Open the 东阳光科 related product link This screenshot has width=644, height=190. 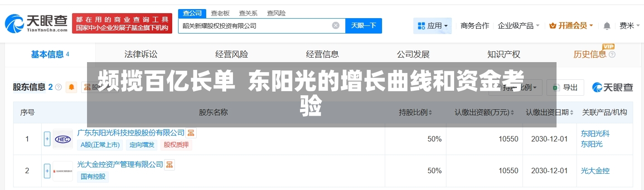point(595,134)
